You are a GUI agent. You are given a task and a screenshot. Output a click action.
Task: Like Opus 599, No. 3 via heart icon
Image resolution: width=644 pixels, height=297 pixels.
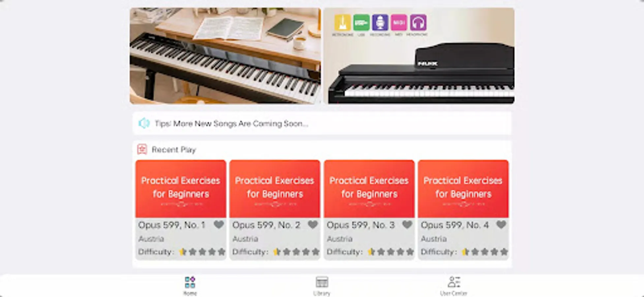point(407,225)
